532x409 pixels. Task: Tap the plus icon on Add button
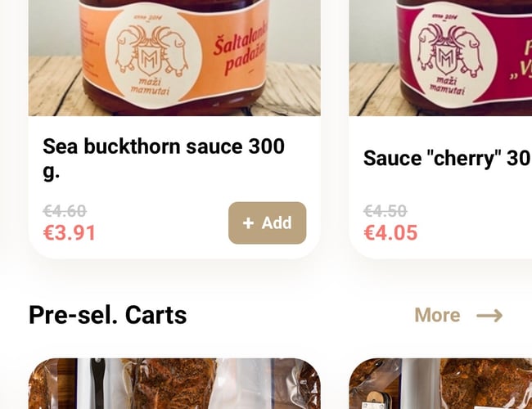[x=248, y=223]
